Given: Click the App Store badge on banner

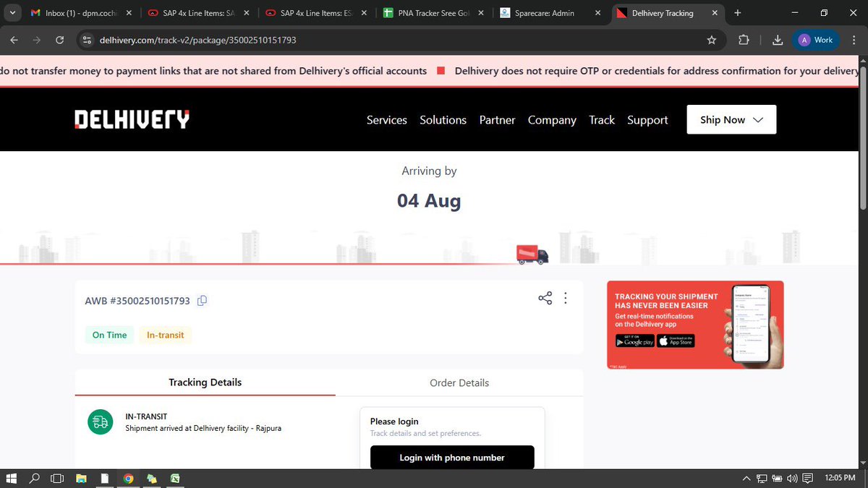Looking at the screenshot, I should pos(676,341).
